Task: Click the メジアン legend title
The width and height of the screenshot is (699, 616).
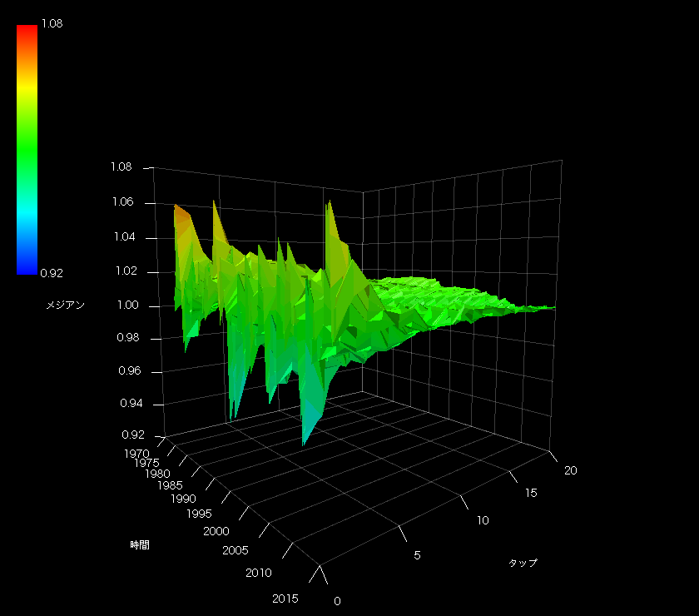Action: coord(65,305)
